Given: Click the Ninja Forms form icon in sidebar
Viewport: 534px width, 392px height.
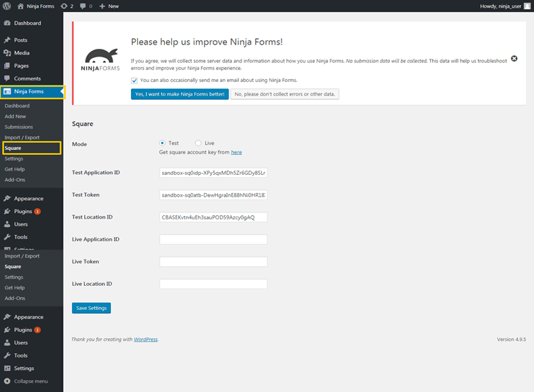Looking at the screenshot, I should [x=7, y=91].
